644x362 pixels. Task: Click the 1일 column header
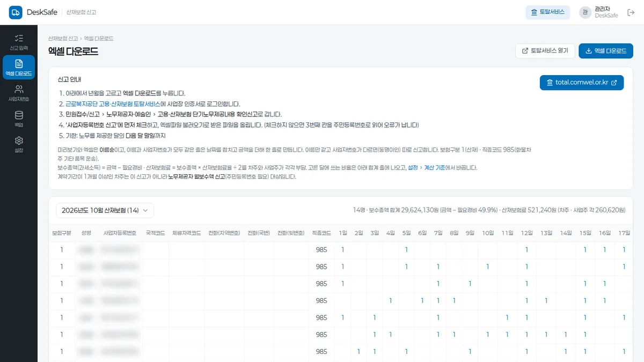click(x=343, y=233)
